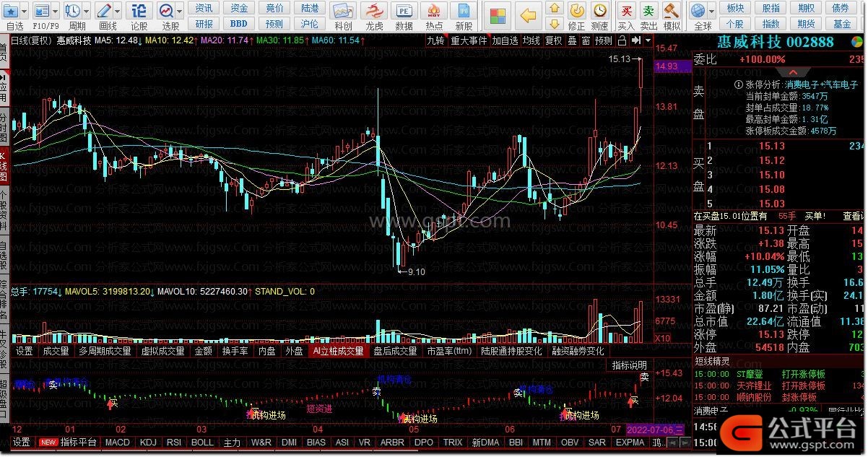
Task: Click the skip-to-end arrow icon in chart header
Action: click(x=635, y=40)
